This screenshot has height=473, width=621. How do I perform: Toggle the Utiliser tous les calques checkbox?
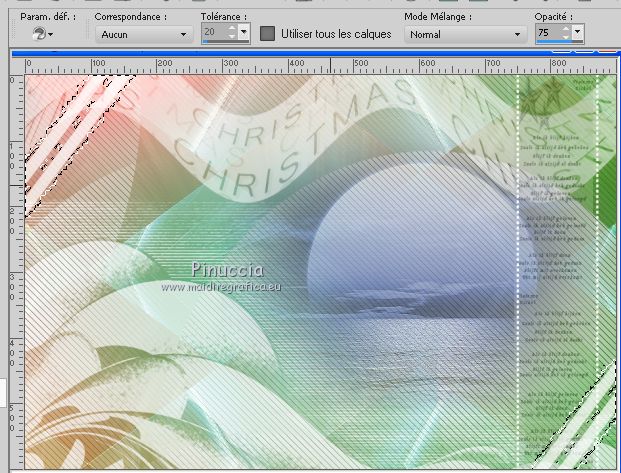tap(267, 34)
